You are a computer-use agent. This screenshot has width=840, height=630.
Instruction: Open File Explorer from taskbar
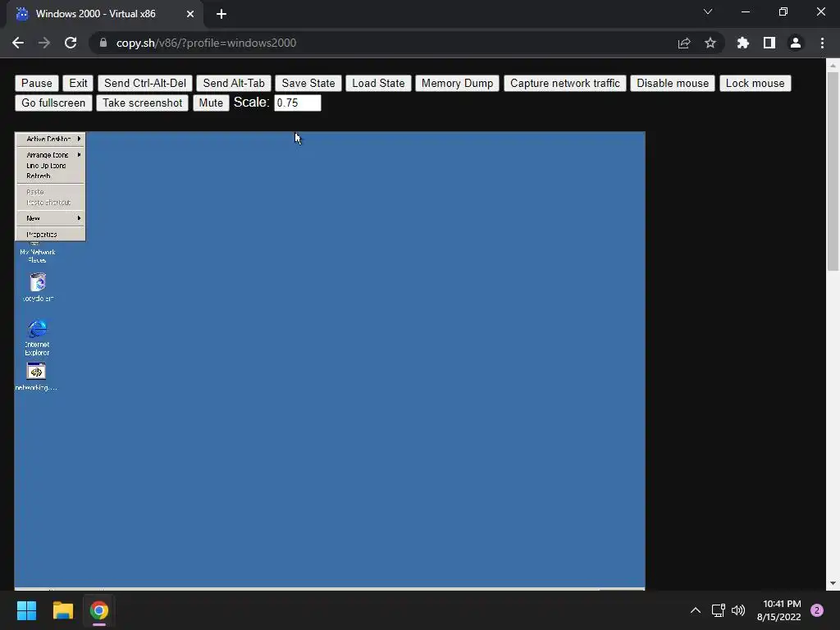click(x=62, y=610)
